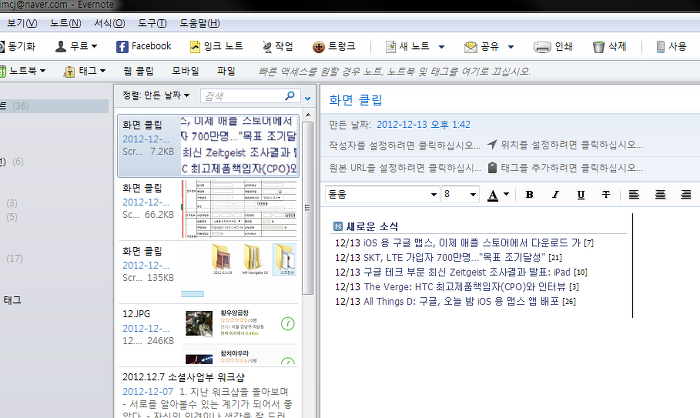Viewport: 700px width, 418px height.
Task: Select the 12.JPG note
Action: coord(208,334)
